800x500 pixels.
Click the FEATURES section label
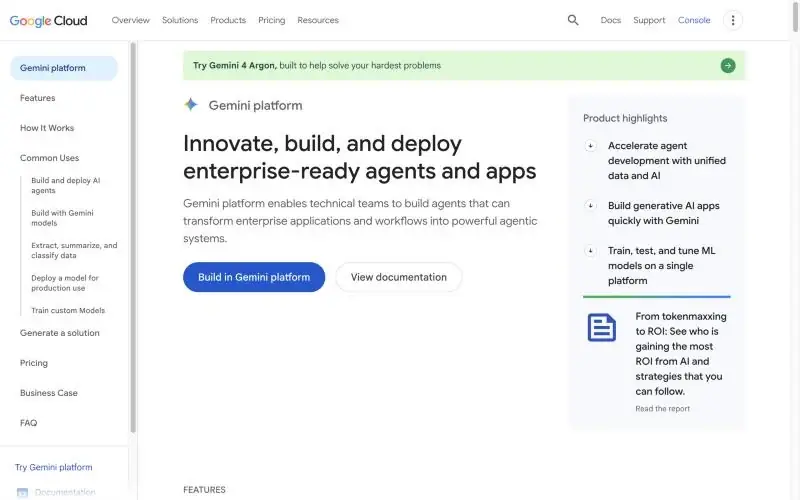pos(204,490)
